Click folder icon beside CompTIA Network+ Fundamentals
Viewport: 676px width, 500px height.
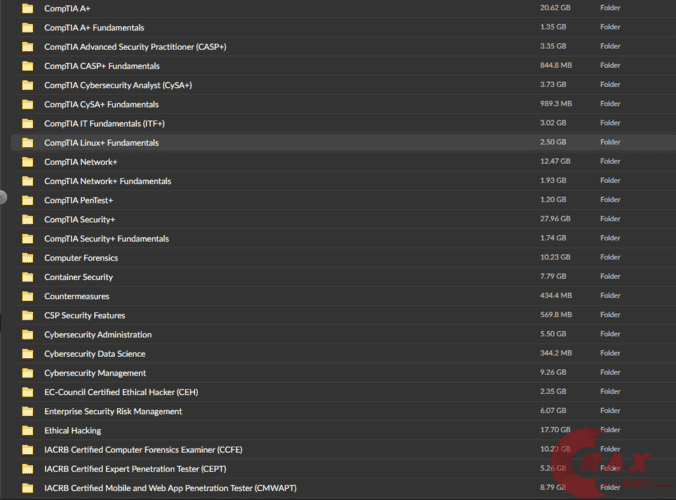click(x=28, y=181)
